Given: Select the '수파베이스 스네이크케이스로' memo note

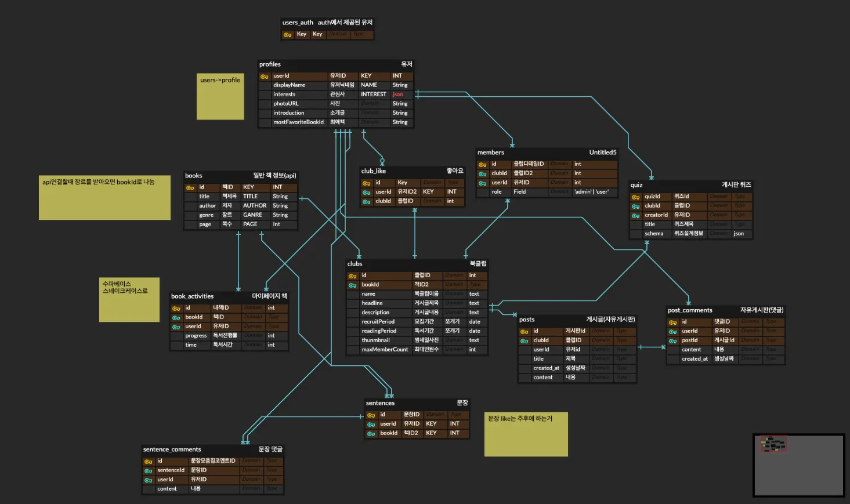Looking at the screenshot, I should (129, 299).
